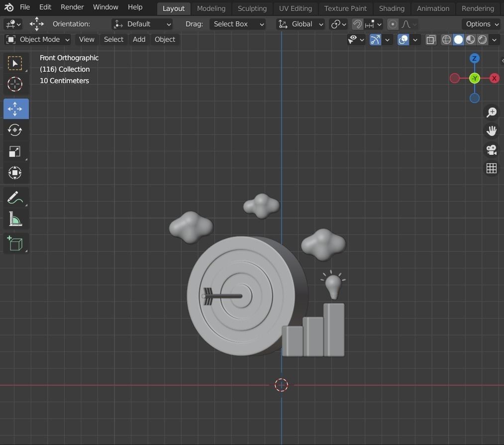Click the negative Z axis gizmo circle
Screen dimensions: 504x445
tap(475, 98)
